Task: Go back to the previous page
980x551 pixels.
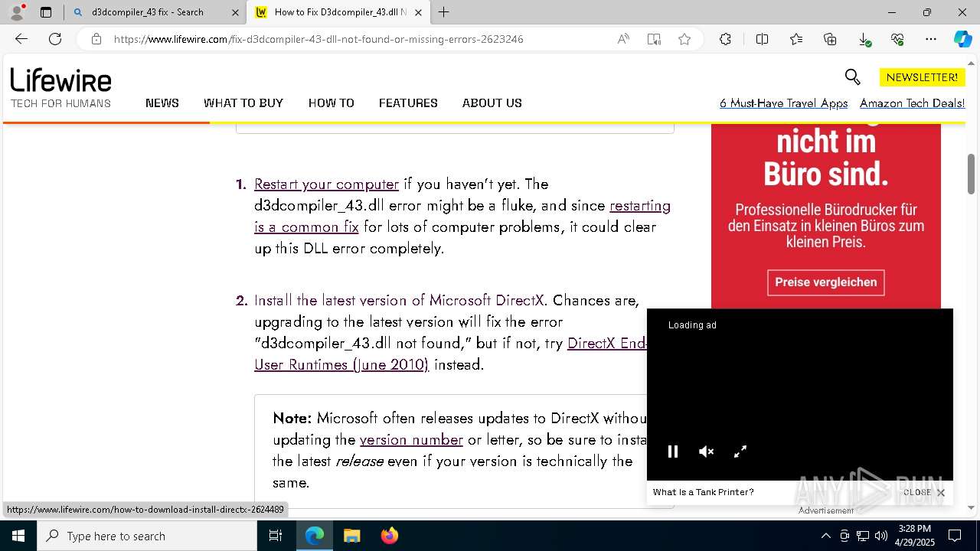Action: click(x=21, y=39)
